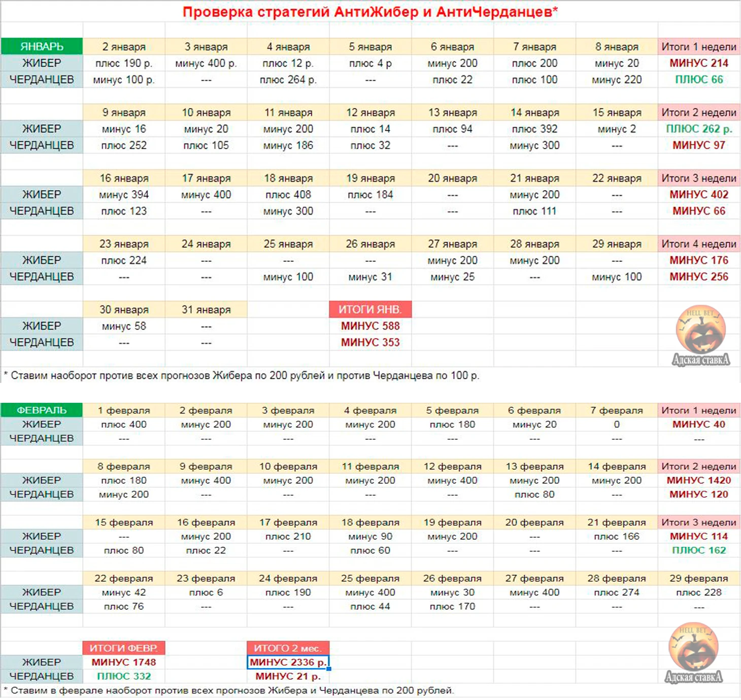
Task: Select the green "ПЛЮС 332" total
Action: point(124,676)
